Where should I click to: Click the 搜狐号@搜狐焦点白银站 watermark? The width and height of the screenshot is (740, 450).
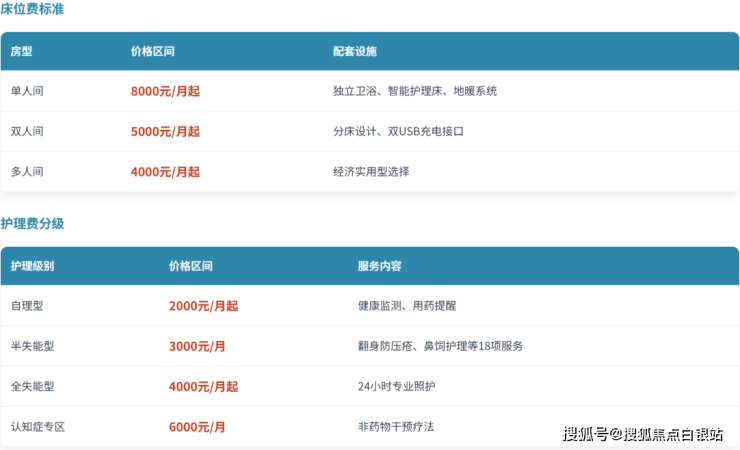click(x=643, y=434)
